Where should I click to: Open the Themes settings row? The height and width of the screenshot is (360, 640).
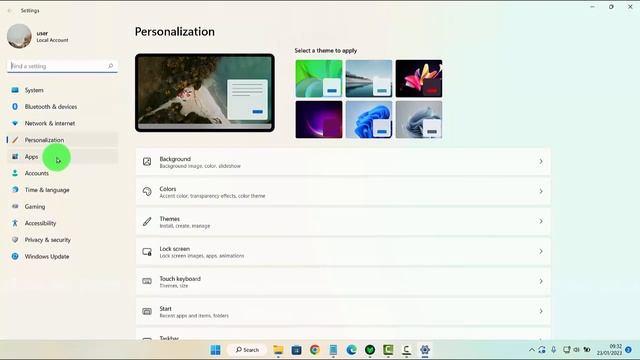343,222
